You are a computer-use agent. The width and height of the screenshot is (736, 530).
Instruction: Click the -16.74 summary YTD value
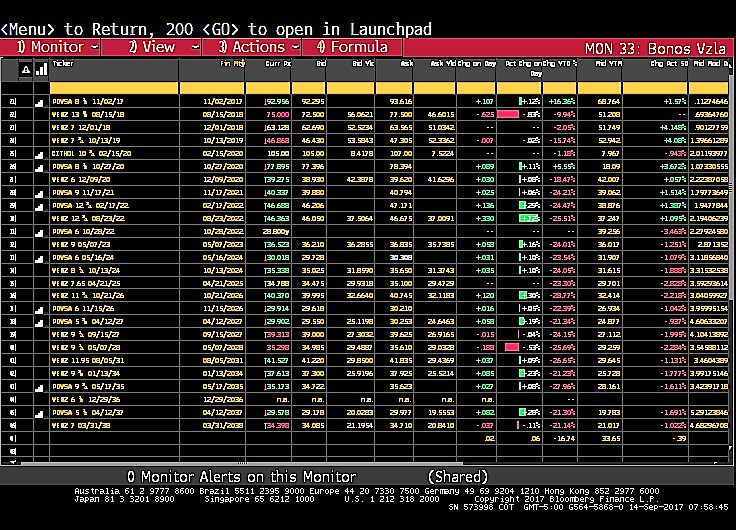(x=565, y=438)
